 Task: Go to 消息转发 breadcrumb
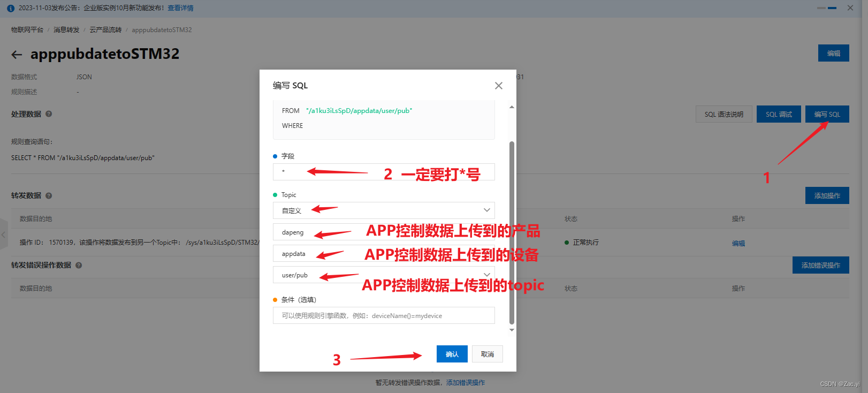(x=66, y=30)
